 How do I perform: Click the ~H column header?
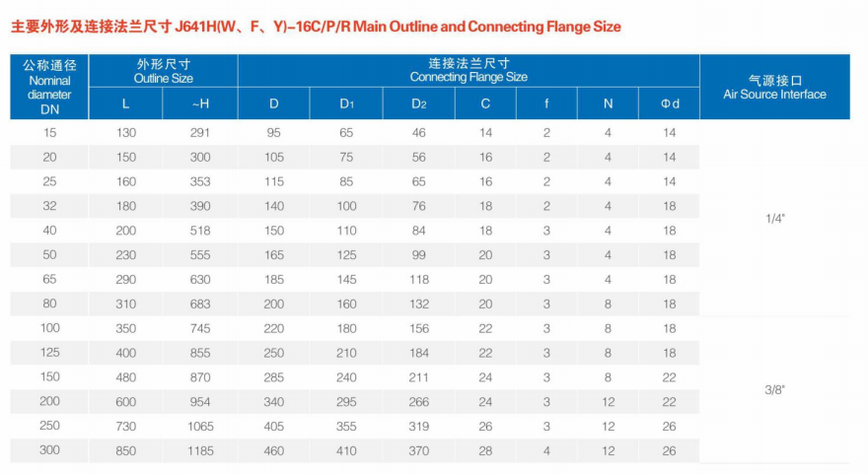point(200,103)
